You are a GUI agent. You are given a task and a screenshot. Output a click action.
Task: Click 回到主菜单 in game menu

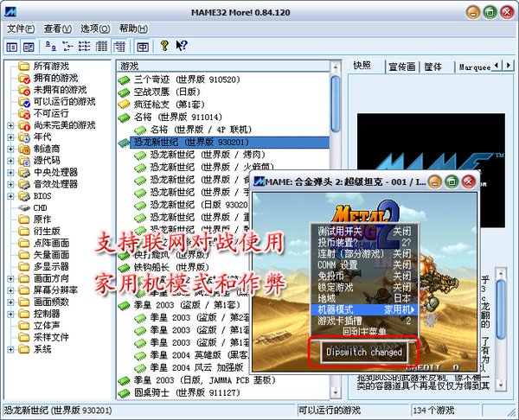pyautogui.click(x=364, y=331)
